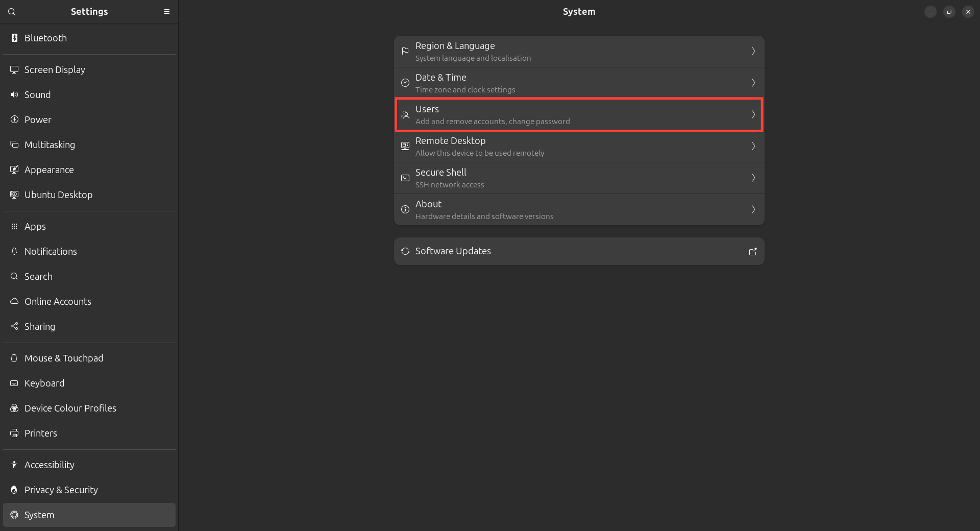Click the Bluetooth icon in sidebar

coord(14,38)
